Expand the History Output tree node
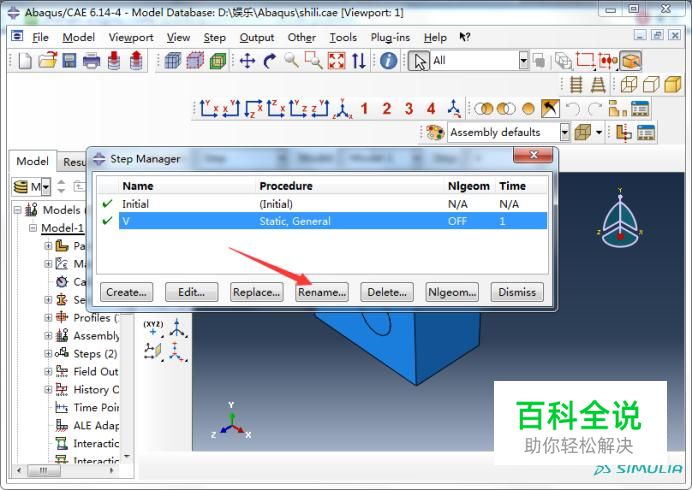The width and height of the screenshot is (692, 490). [x=48, y=389]
